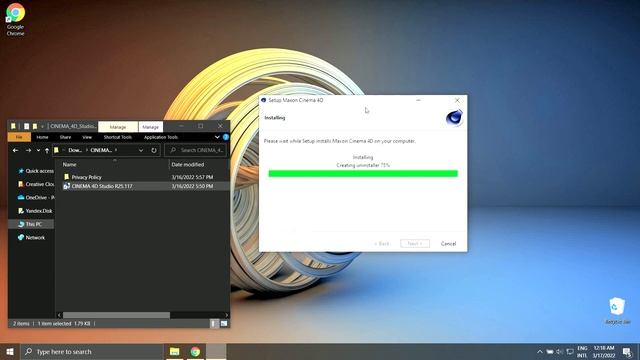Switch the ENG INTL input language indicator
The width and height of the screenshot is (640, 360).
(x=582, y=351)
